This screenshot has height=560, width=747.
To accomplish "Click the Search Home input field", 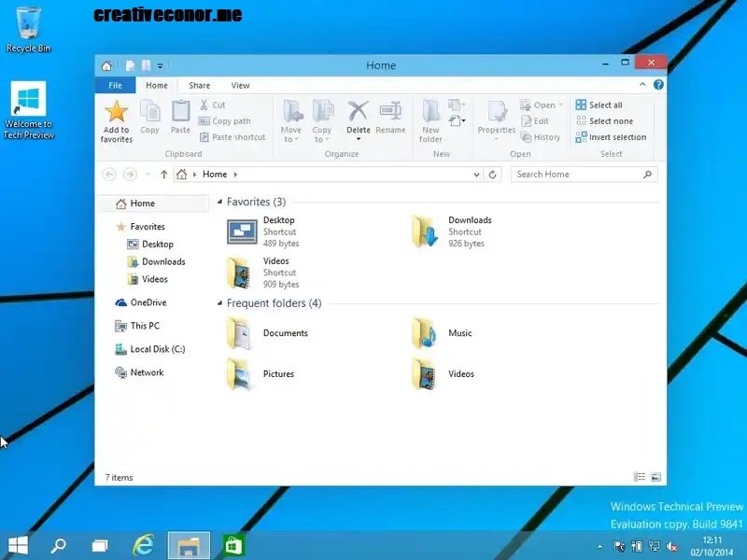I will (585, 175).
